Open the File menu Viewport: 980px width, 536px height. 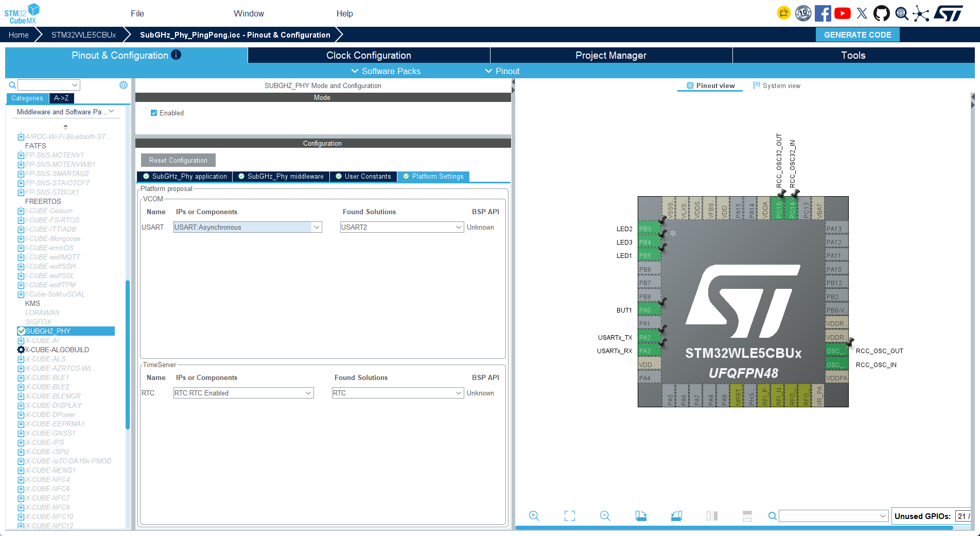tap(137, 13)
